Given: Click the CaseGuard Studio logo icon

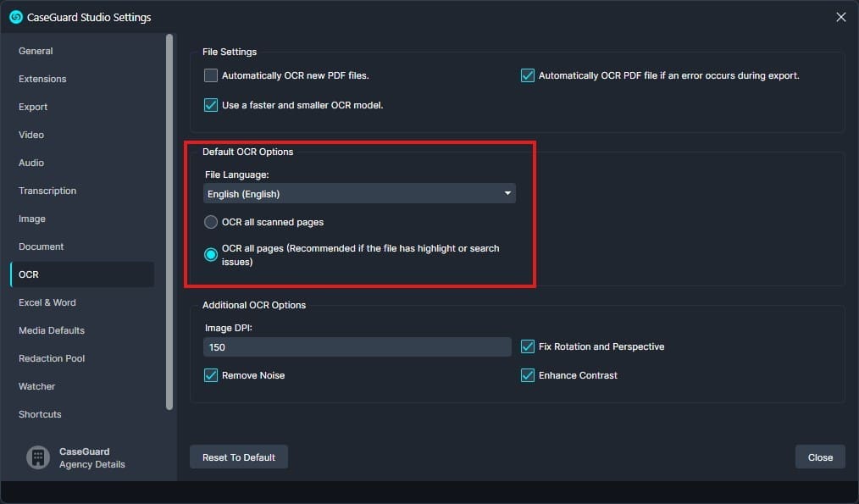Looking at the screenshot, I should tap(18, 17).
